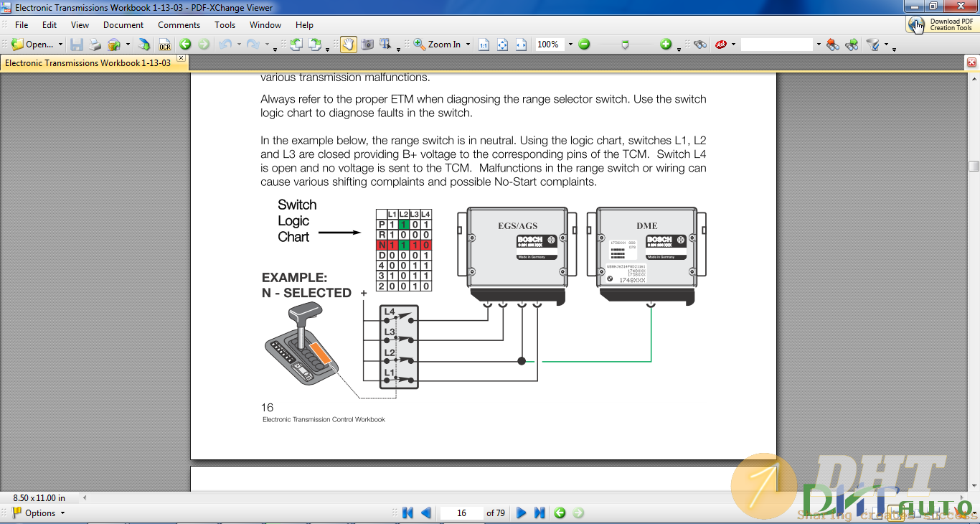This screenshot has width=980, height=524.
Task: Open zoom percentage dropdown arrow
Action: (570, 45)
